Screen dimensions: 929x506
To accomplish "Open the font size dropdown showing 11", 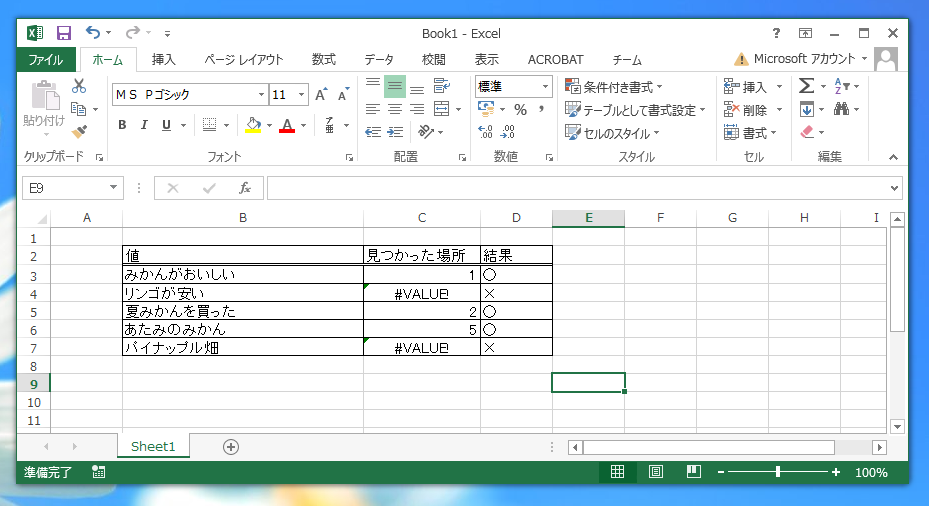I will [x=302, y=95].
